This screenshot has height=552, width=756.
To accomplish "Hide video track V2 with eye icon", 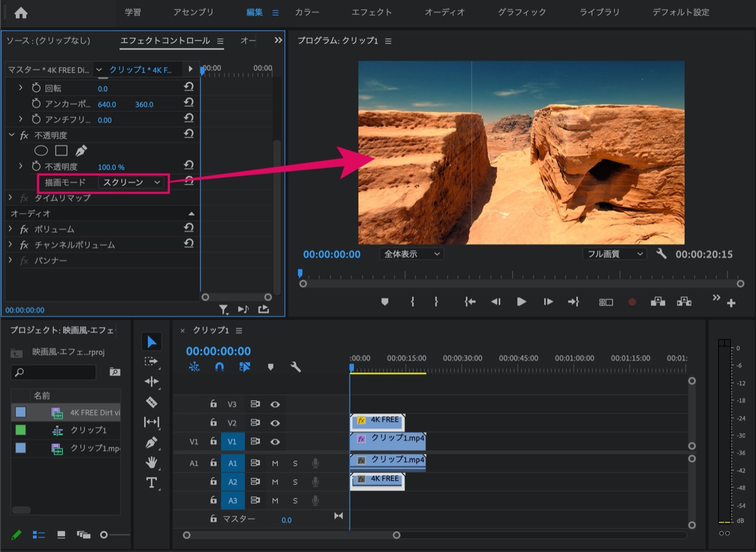I will pyautogui.click(x=275, y=423).
